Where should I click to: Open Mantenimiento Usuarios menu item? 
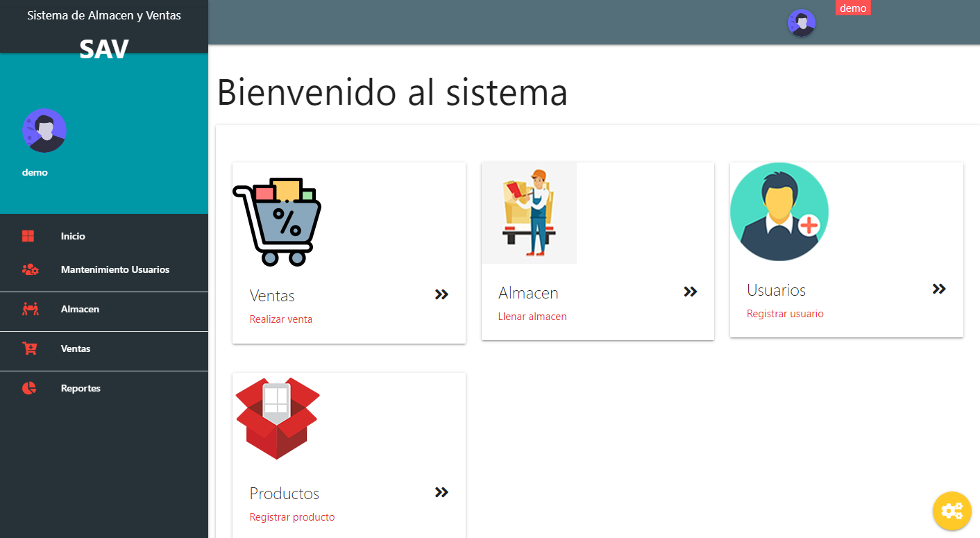pos(115,269)
